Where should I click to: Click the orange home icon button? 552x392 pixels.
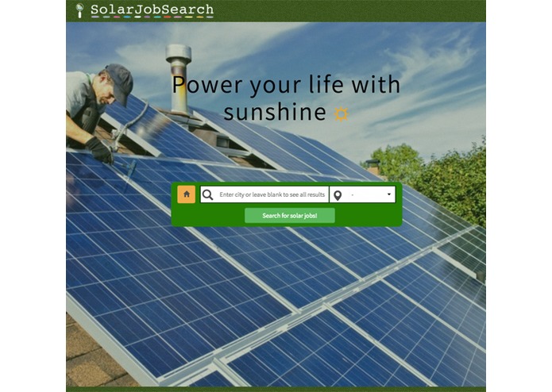point(186,194)
